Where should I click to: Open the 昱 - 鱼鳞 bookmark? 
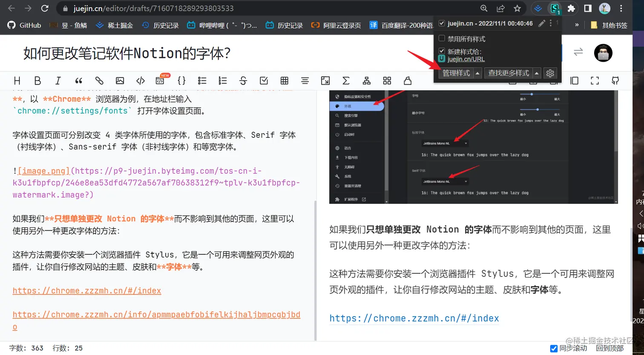pos(68,25)
